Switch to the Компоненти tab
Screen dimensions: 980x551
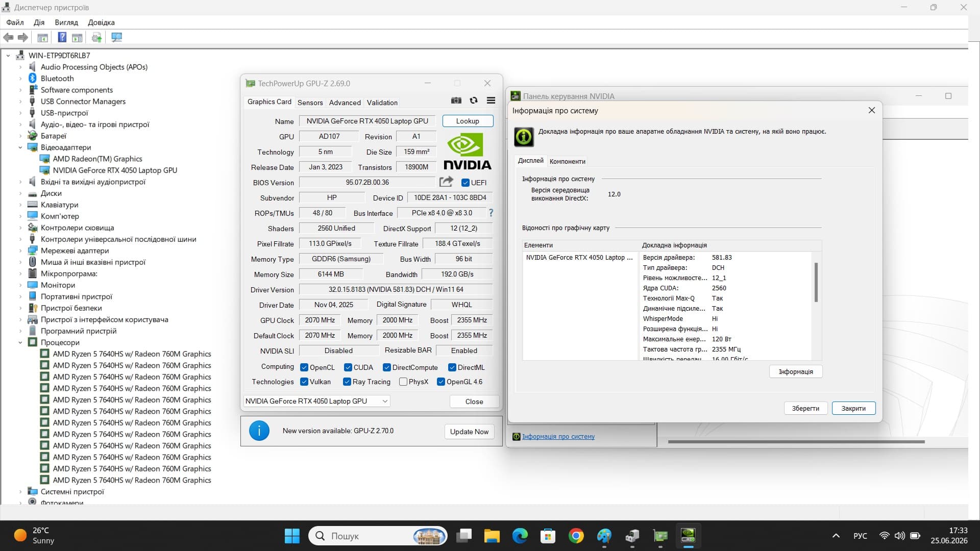click(x=568, y=161)
